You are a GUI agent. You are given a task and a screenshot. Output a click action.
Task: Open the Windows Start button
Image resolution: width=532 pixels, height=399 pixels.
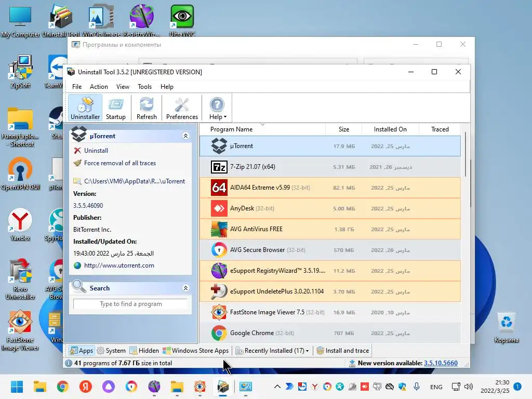pos(17,387)
